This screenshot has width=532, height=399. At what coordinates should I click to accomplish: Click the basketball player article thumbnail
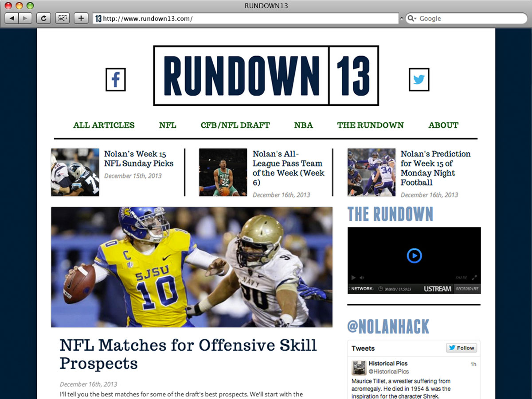[x=223, y=172]
